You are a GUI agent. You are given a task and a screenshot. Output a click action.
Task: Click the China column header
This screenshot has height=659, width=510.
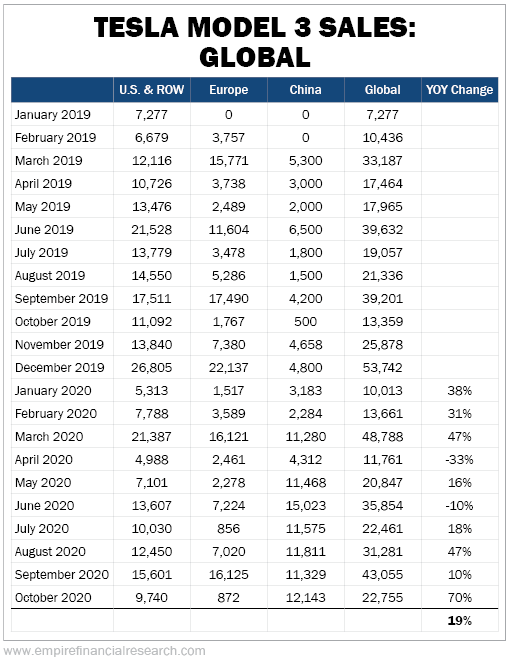[x=306, y=90]
